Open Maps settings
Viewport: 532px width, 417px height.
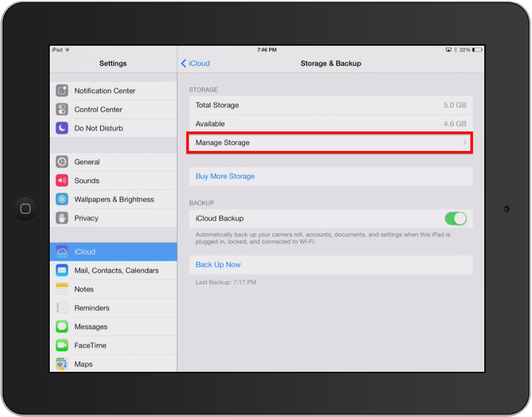(x=113, y=364)
